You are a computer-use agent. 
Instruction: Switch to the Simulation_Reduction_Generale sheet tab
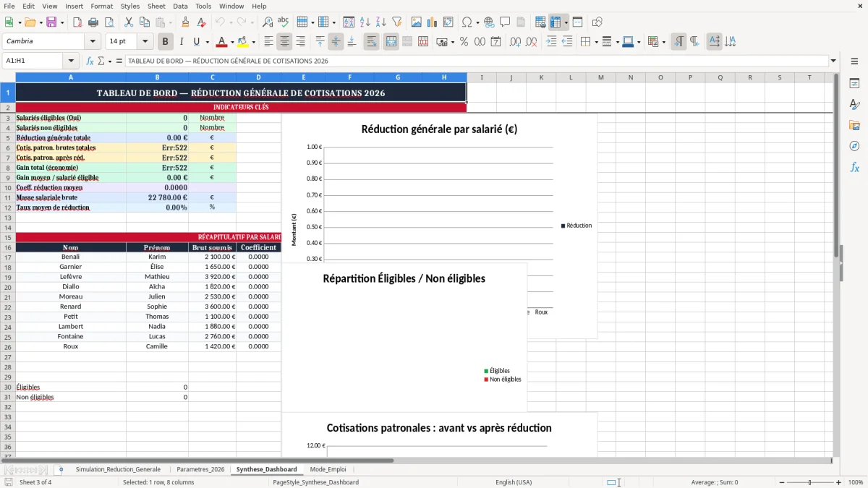[118, 469]
